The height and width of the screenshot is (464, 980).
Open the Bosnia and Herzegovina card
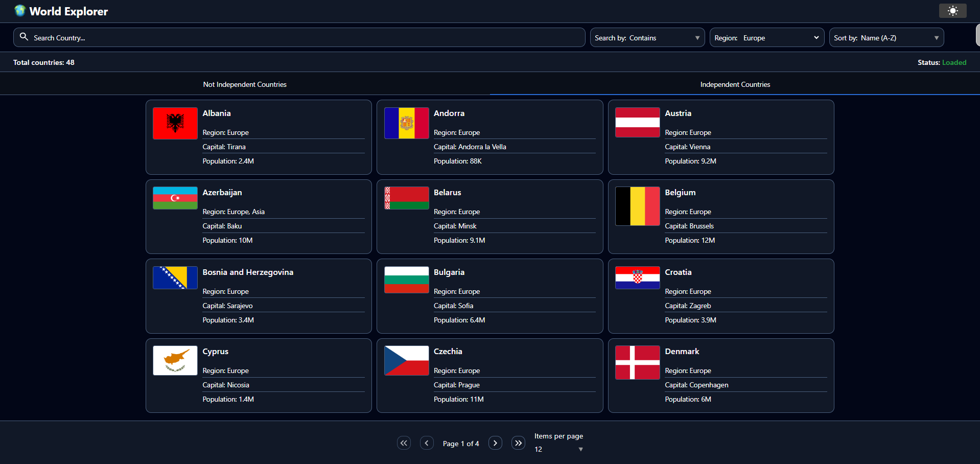point(259,296)
